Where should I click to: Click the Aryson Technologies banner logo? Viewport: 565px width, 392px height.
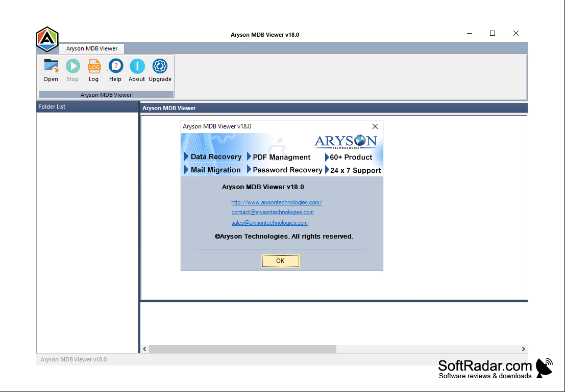(x=346, y=142)
